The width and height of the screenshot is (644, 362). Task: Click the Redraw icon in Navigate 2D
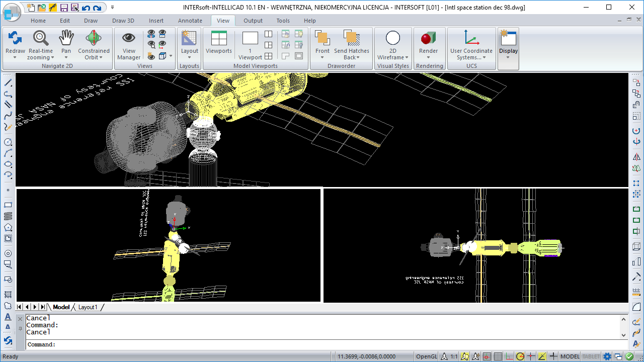point(15,38)
